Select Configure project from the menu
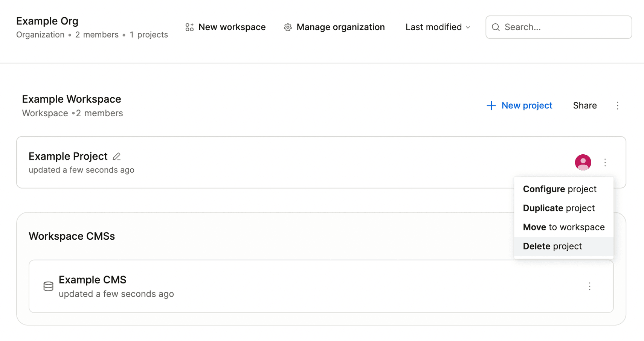This screenshot has height=341, width=644. coord(560,189)
